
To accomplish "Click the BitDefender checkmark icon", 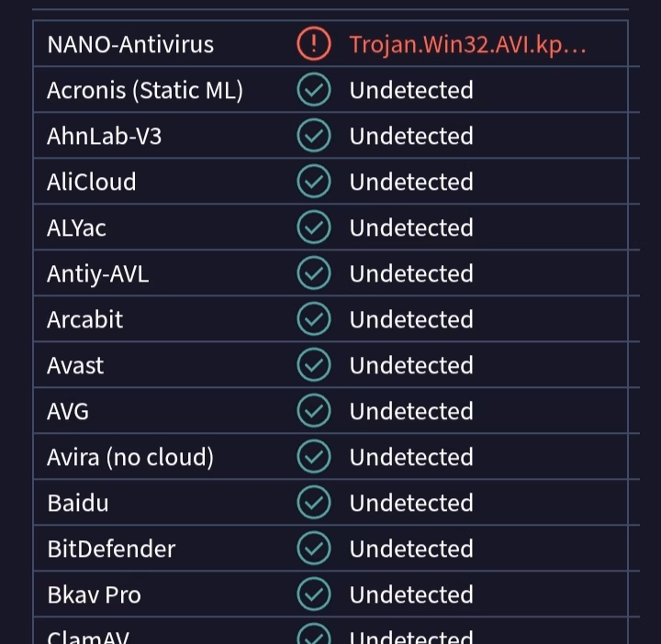I will (314, 549).
